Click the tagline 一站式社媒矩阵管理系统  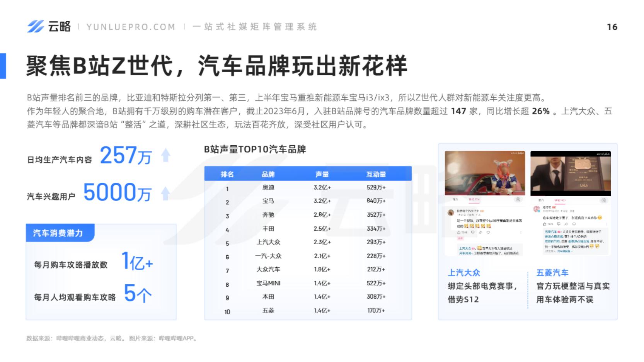(255, 27)
